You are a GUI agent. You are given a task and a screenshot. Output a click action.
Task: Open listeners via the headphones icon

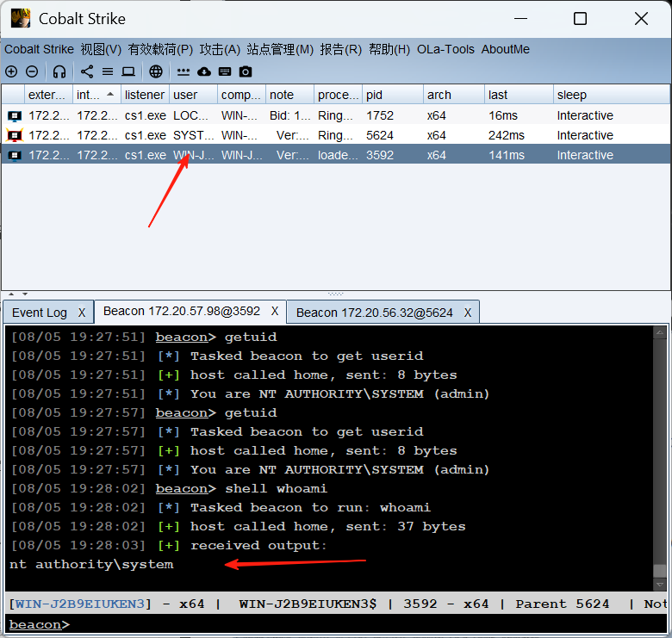pos(59,71)
